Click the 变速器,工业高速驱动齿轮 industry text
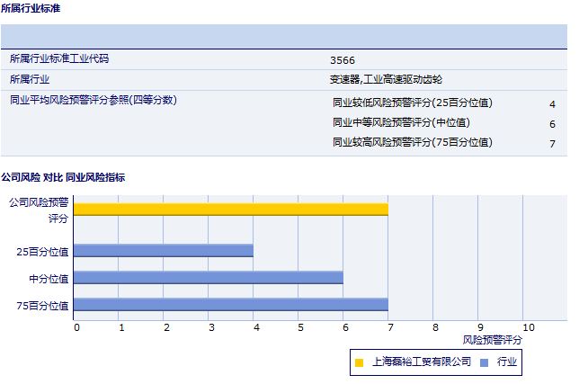 pos(386,80)
